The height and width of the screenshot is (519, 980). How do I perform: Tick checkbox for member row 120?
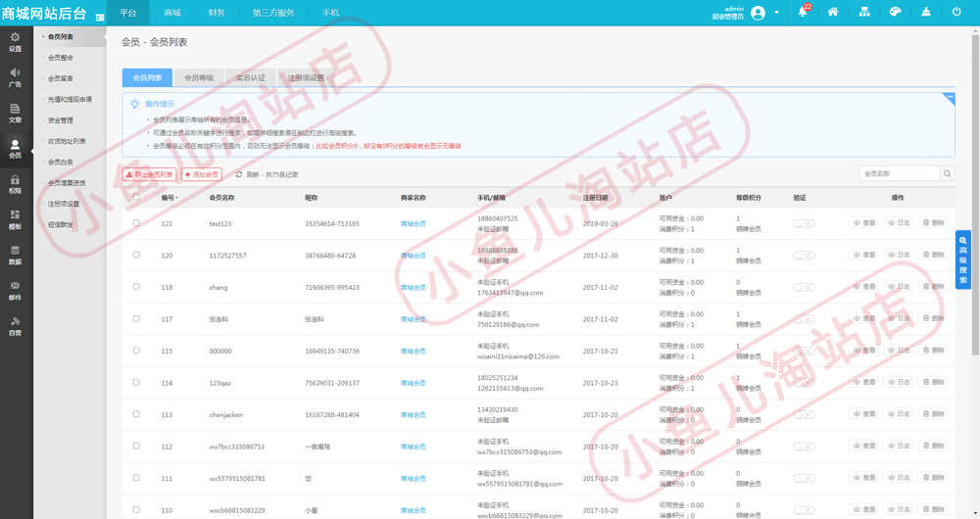point(136,255)
